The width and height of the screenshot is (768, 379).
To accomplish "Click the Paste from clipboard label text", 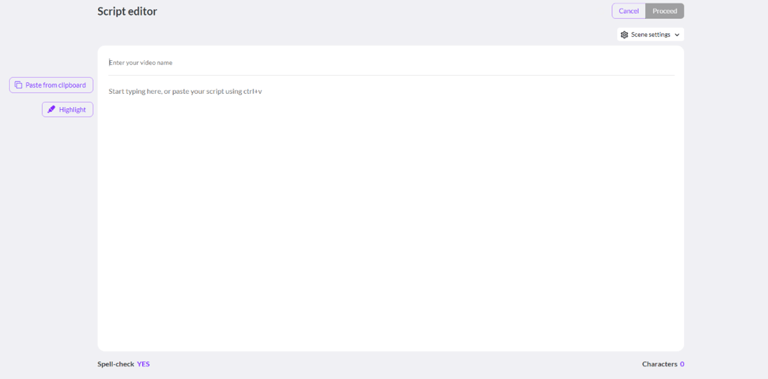I will (x=56, y=85).
